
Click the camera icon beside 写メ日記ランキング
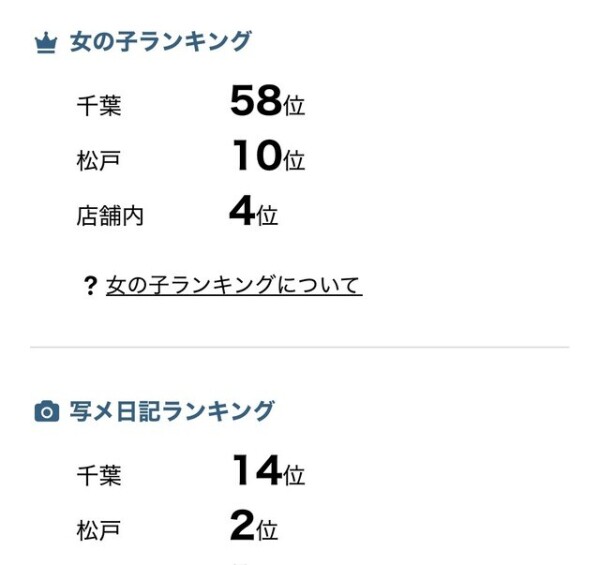coord(46,412)
